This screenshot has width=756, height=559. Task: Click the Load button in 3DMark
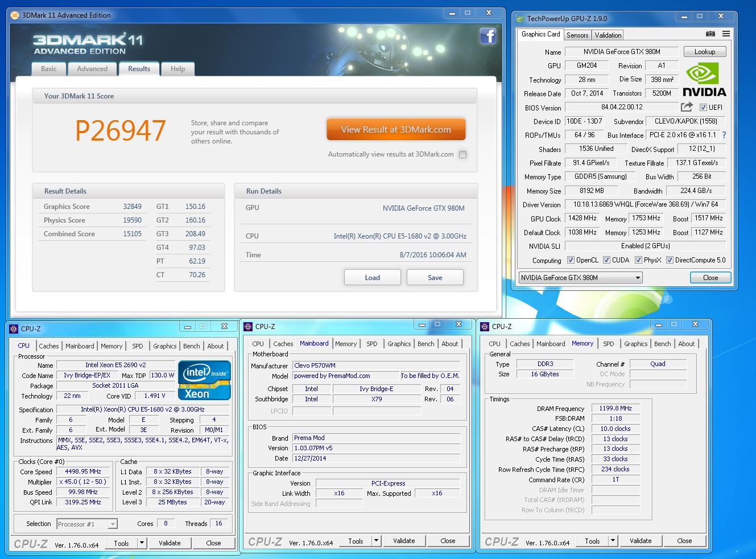click(x=373, y=278)
